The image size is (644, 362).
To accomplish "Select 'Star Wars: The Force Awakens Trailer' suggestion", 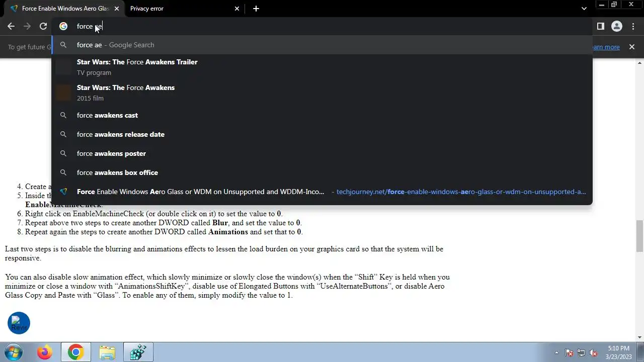I will 322,67.
